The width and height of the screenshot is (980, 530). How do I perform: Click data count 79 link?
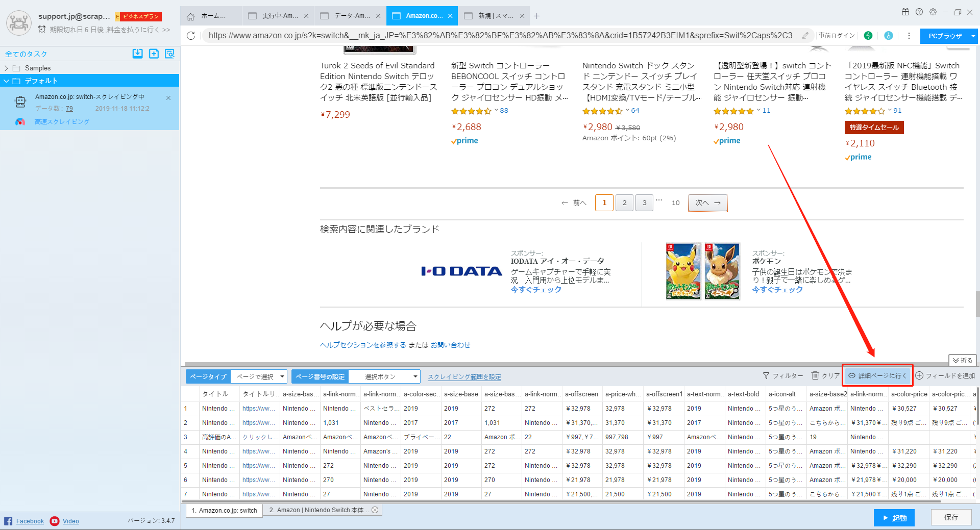tap(69, 109)
